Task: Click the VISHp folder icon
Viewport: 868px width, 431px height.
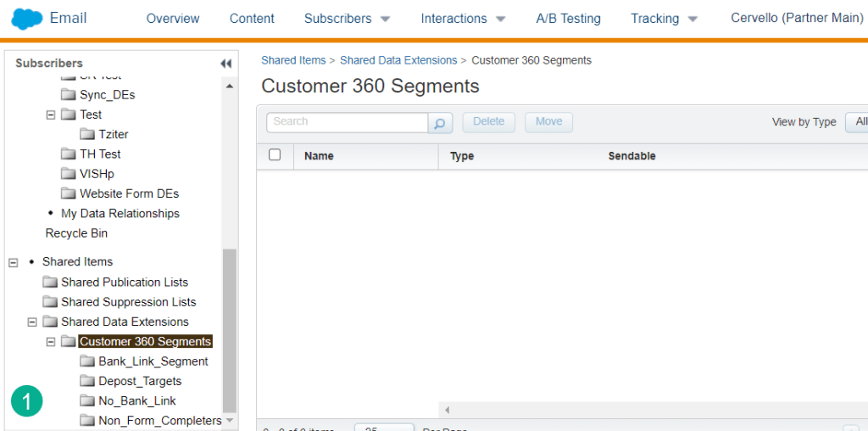Action: click(69, 174)
